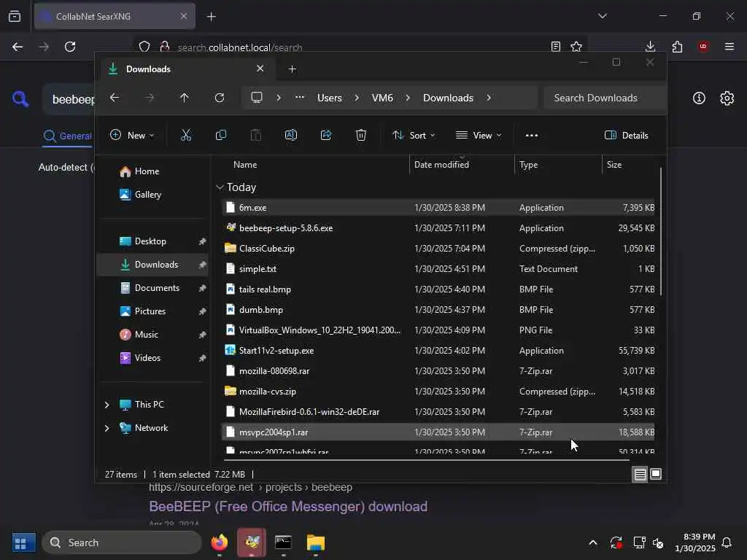Open SearXNG preferences gear icon
Image resolution: width=747 pixels, height=560 pixels.
click(727, 98)
